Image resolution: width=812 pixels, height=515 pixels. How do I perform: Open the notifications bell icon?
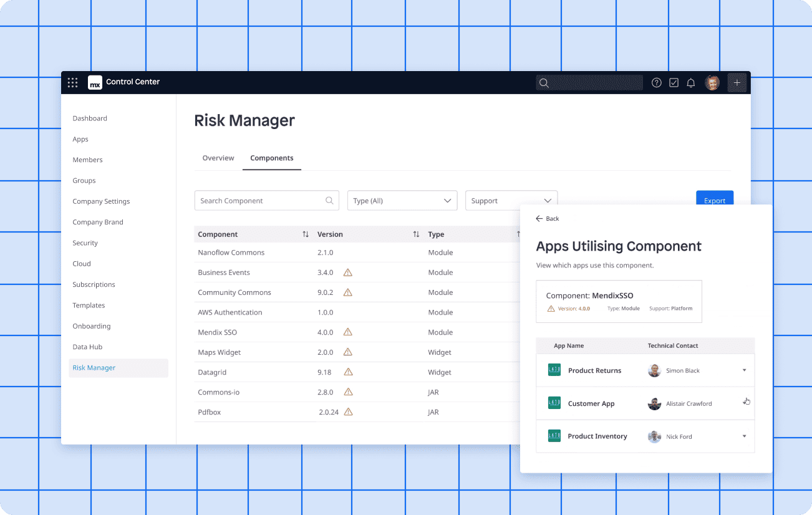point(691,82)
